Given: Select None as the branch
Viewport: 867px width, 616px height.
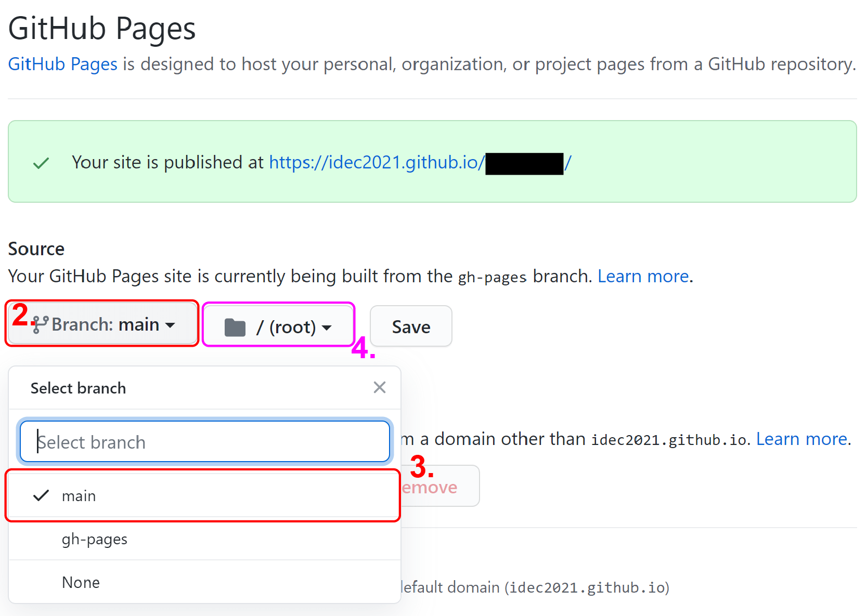Looking at the screenshot, I should [204, 582].
